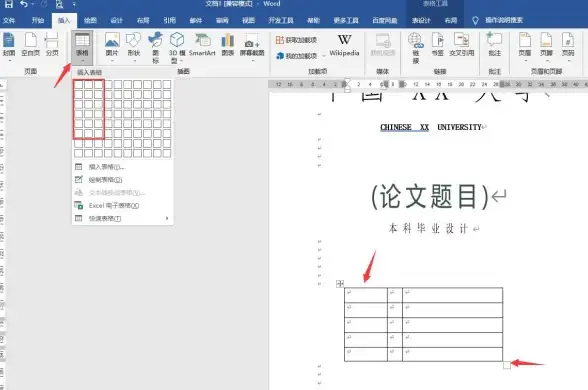The image size is (588, 390).
Task: Click the table resize handle at bottom-right corner
Action: tap(507, 365)
